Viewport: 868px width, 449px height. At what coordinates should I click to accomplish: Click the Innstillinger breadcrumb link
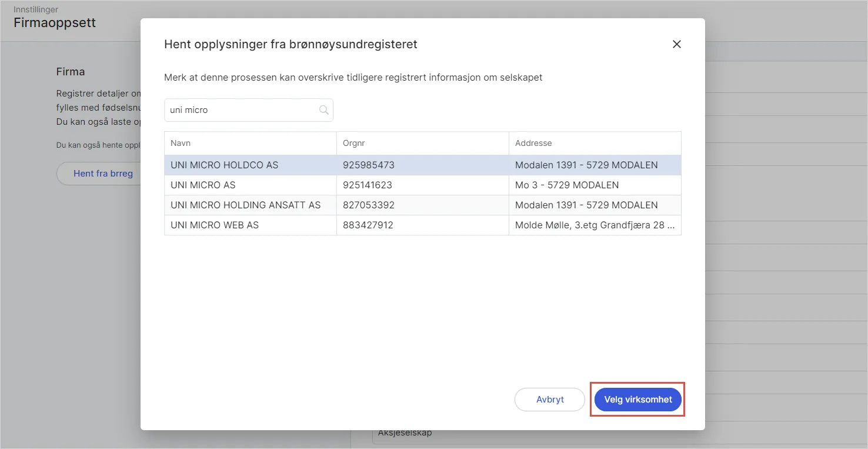36,9
